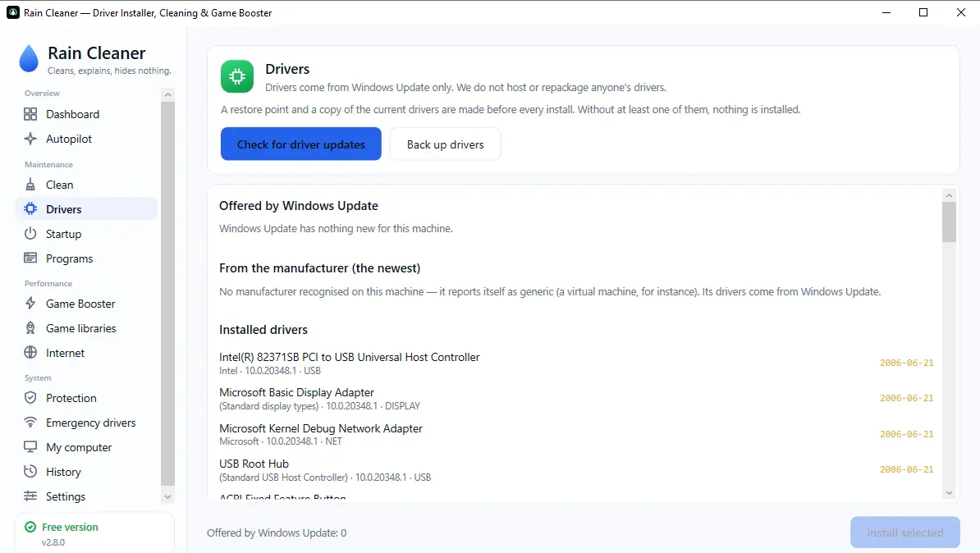Click the Startup power icon
Viewport: 980px width, 553px height.
coord(30,234)
